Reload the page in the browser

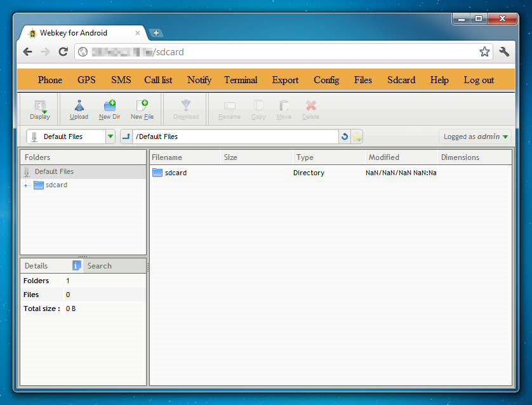63,52
